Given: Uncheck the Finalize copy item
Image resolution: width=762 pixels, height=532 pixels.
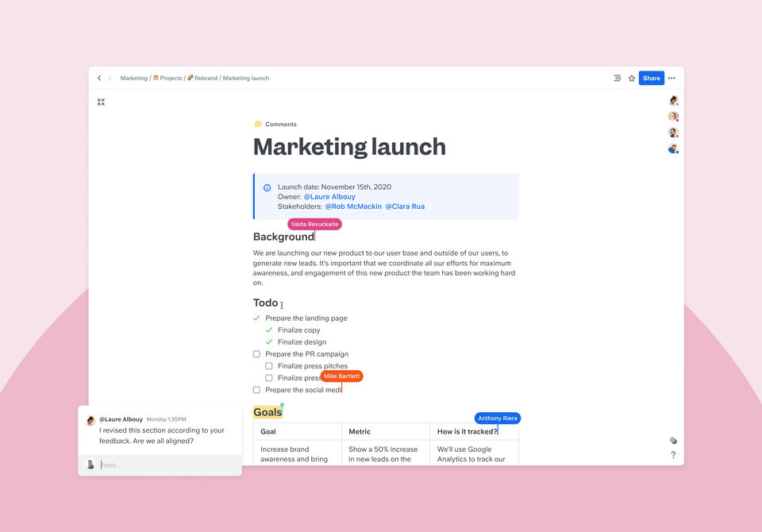Looking at the screenshot, I should click(269, 330).
